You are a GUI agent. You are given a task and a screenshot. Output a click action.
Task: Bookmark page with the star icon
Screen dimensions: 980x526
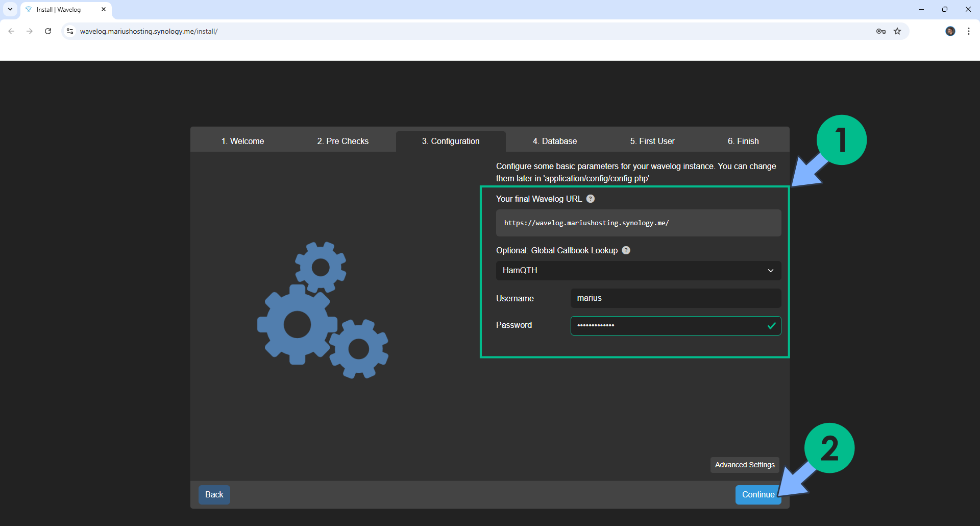click(897, 31)
